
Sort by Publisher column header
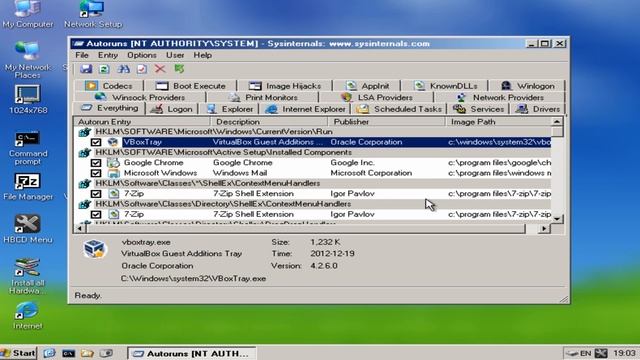pos(387,122)
